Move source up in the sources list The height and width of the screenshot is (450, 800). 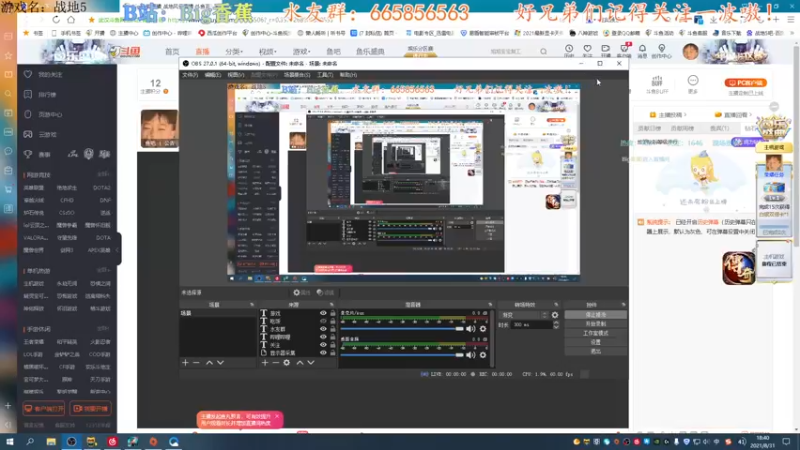[300, 362]
